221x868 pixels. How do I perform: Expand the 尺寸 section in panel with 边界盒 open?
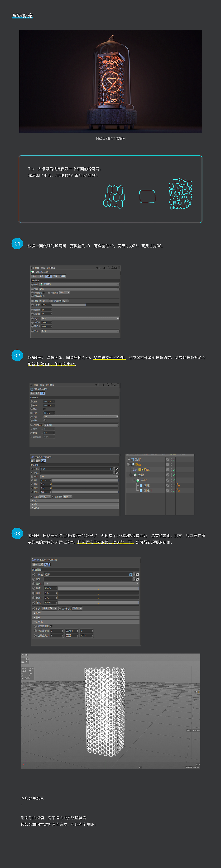[86, 613]
